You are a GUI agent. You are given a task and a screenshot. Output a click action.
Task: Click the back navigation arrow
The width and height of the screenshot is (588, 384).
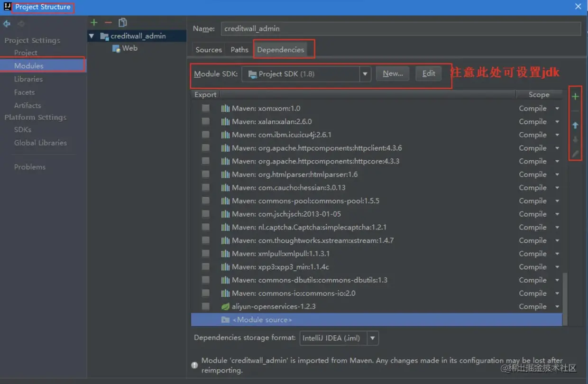[7, 24]
